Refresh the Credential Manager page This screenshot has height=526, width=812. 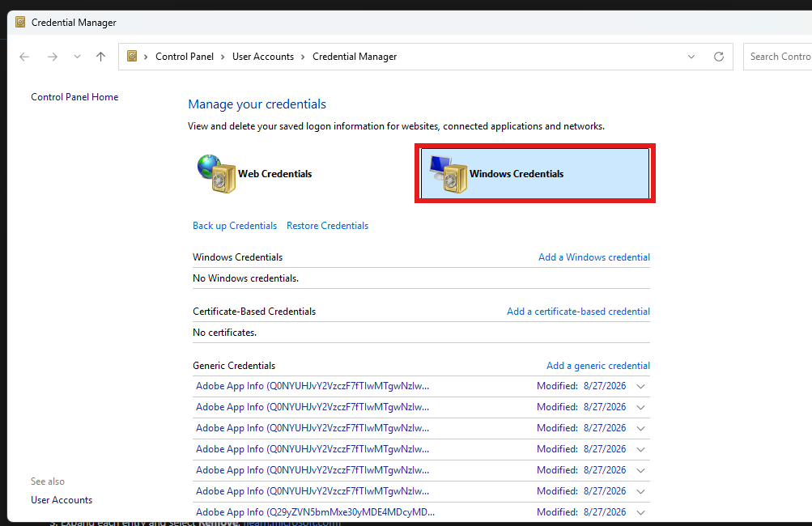click(x=719, y=57)
